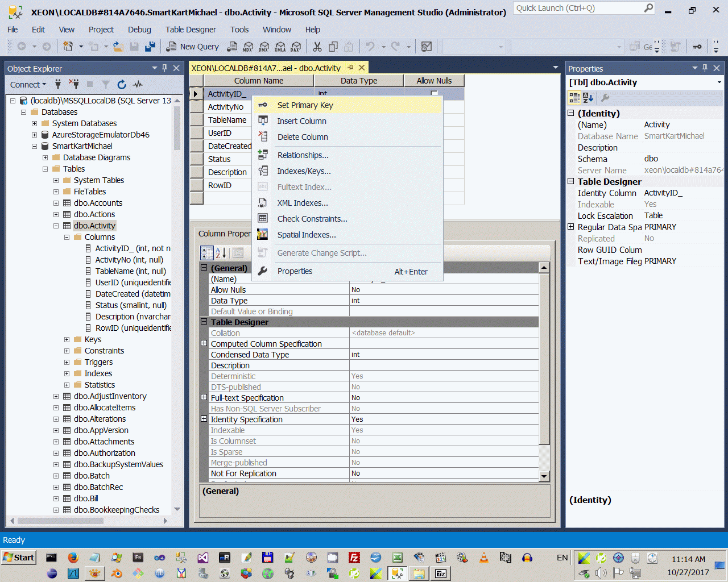Click Categorized view icon in Properties panel

pyautogui.click(x=574, y=98)
